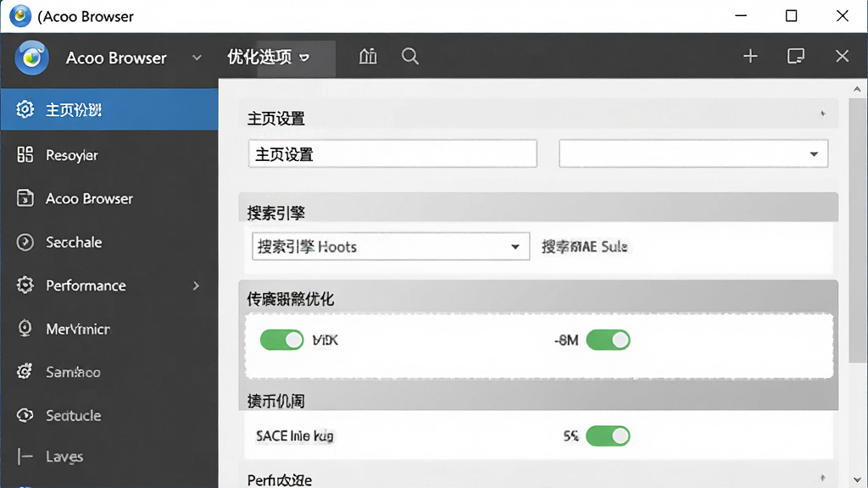Open the Samhaco sidebar entry
The width and height of the screenshot is (868, 488).
coord(109,372)
